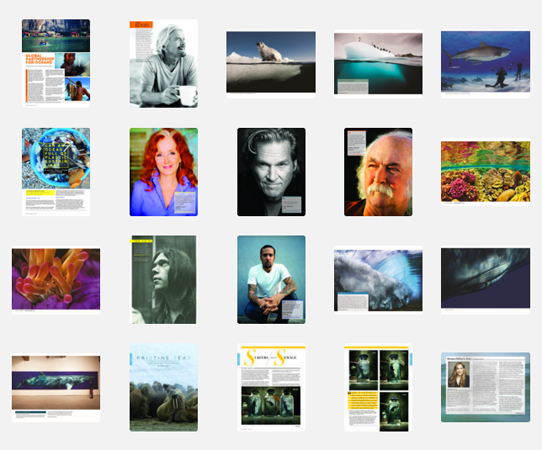Open the black-and-white bearded man portrait

[x=271, y=172]
